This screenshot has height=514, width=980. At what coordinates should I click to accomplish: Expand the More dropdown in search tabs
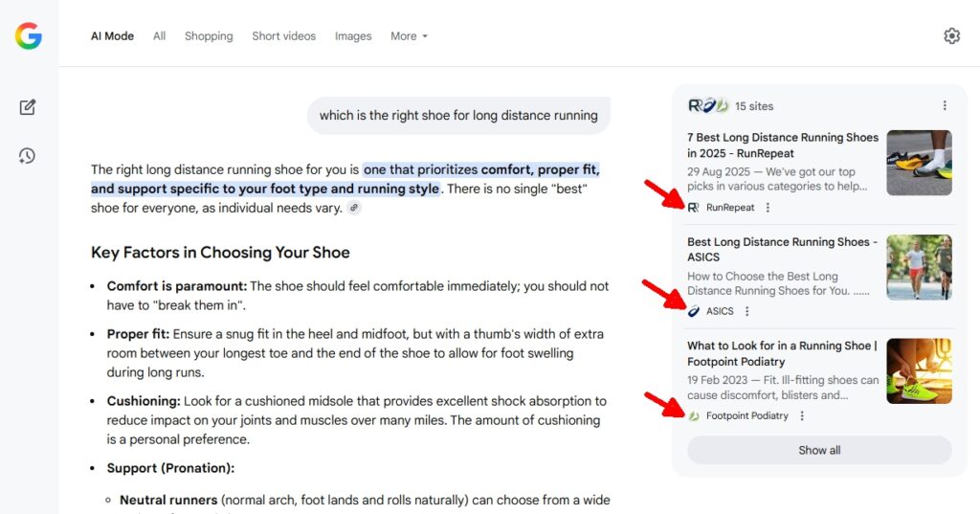point(409,36)
